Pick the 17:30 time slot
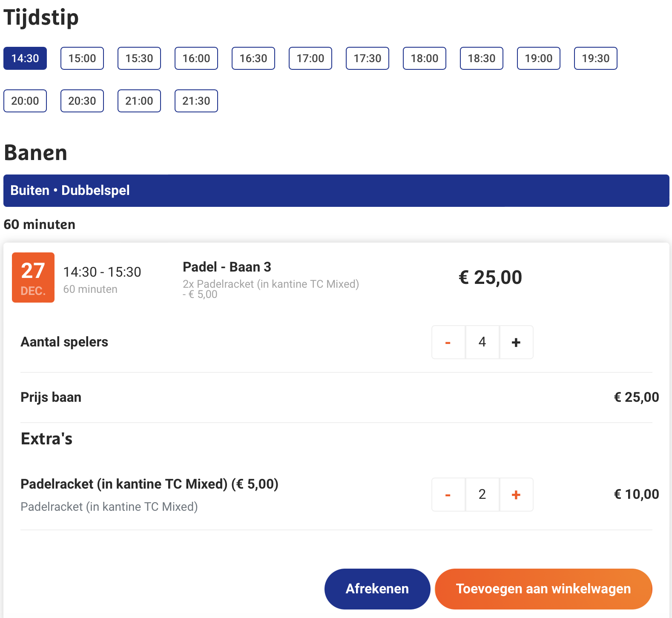672x618 pixels. [368, 58]
